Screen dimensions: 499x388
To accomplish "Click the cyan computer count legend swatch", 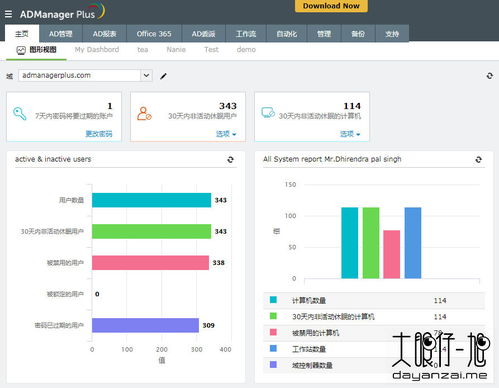I will [x=273, y=300].
